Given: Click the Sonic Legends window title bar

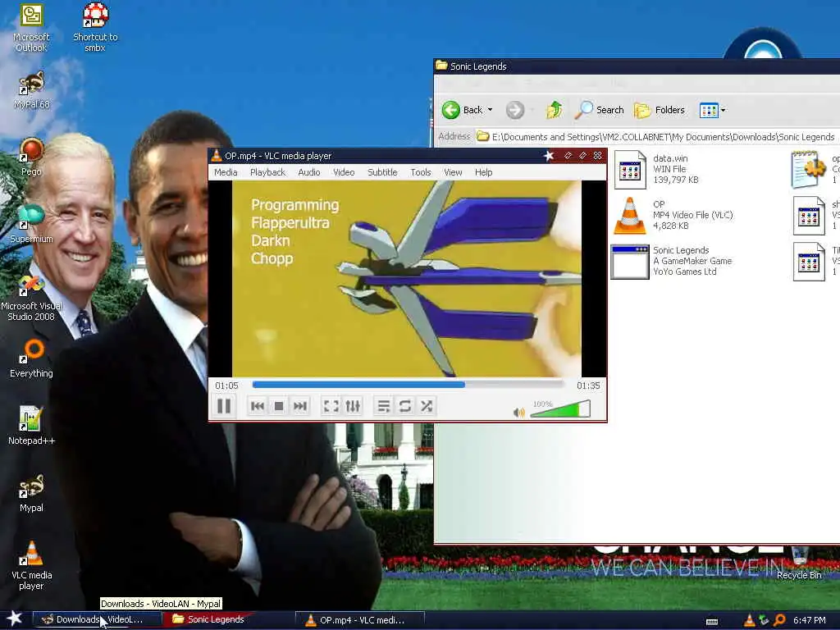Looking at the screenshot, I should [637, 66].
